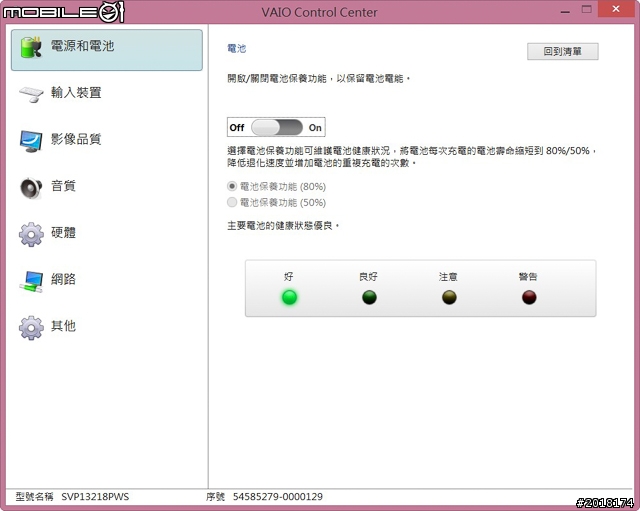This screenshot has height=511, width=640.
Task: Click the network computer icon
Action: click(x=31, y=282)
